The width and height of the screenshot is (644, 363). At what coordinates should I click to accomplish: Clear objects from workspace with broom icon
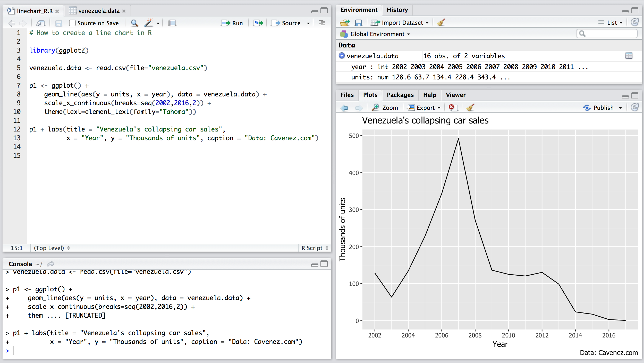point(441,23)
